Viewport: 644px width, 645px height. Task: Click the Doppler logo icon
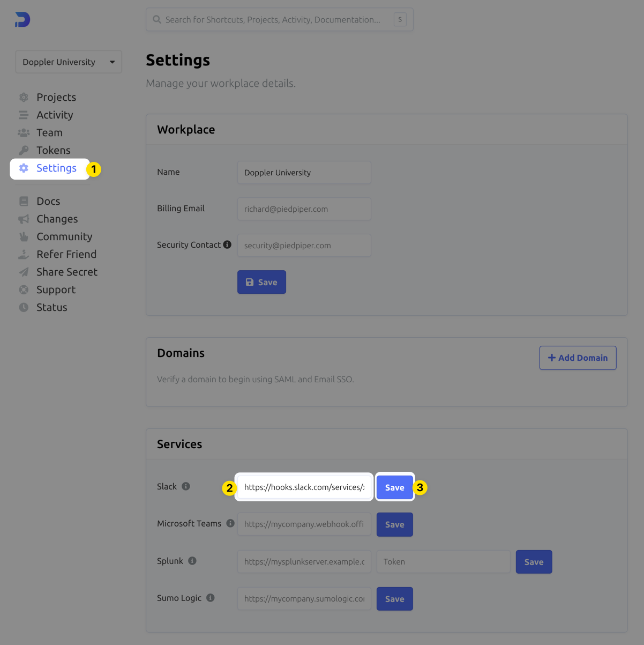[23, 19]
